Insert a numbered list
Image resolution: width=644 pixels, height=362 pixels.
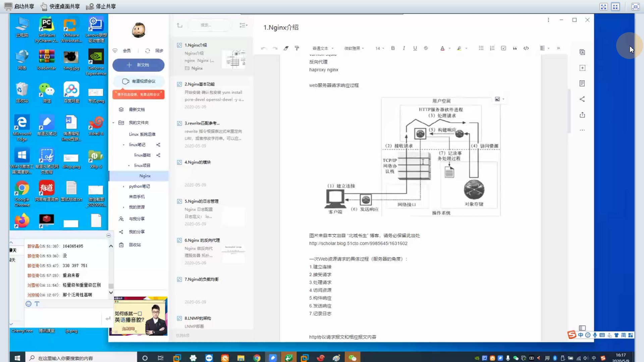point(492,48)
